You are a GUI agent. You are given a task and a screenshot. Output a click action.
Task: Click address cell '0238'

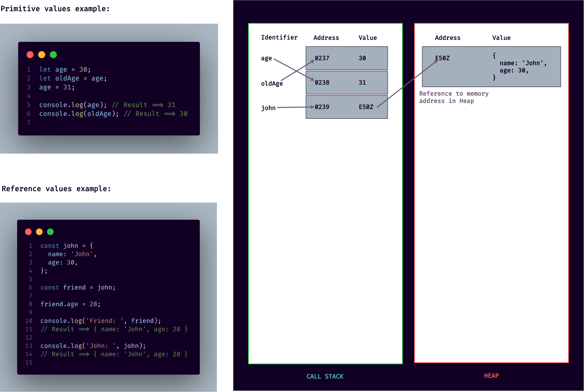322,83
